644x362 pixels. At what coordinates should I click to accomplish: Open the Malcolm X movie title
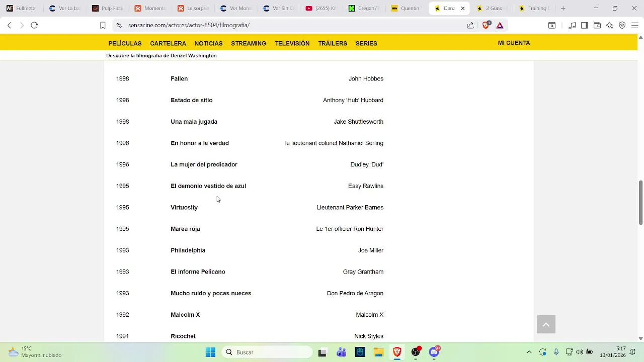point(185,315)
